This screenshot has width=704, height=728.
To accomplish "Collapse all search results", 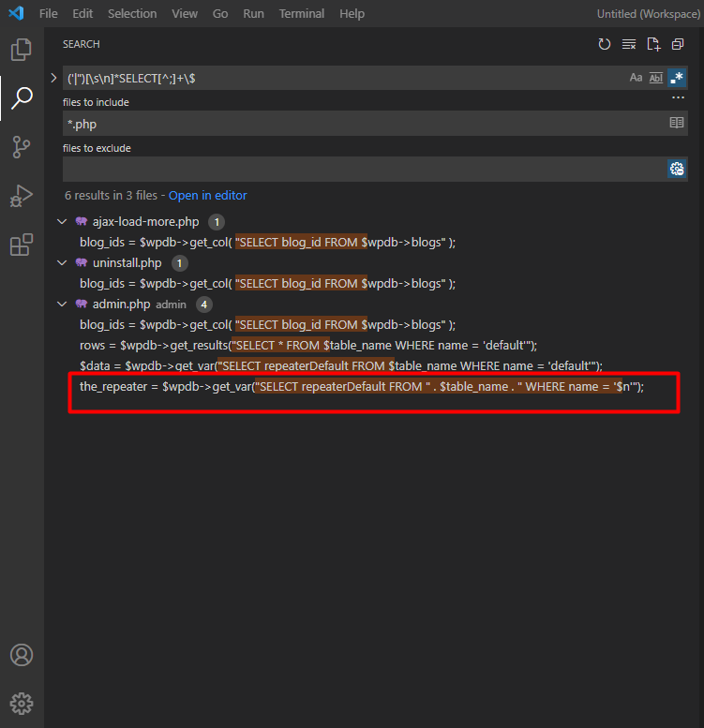I will tap(677, 44).
